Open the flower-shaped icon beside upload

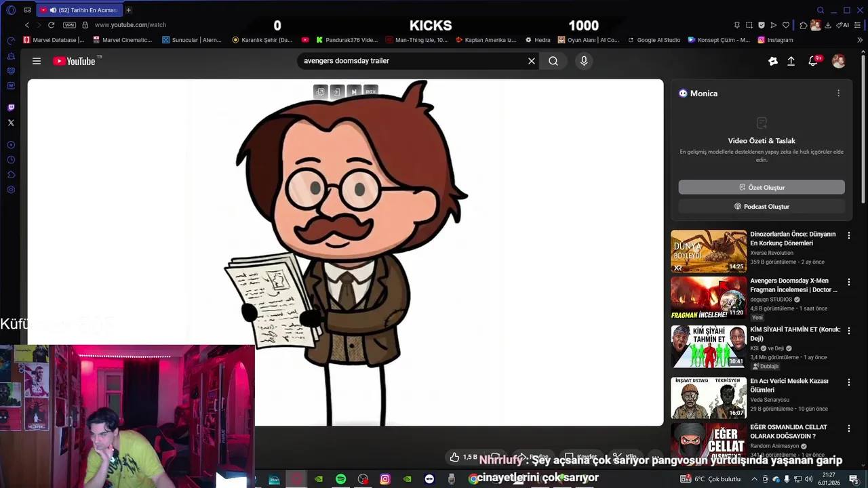(773, 61)
